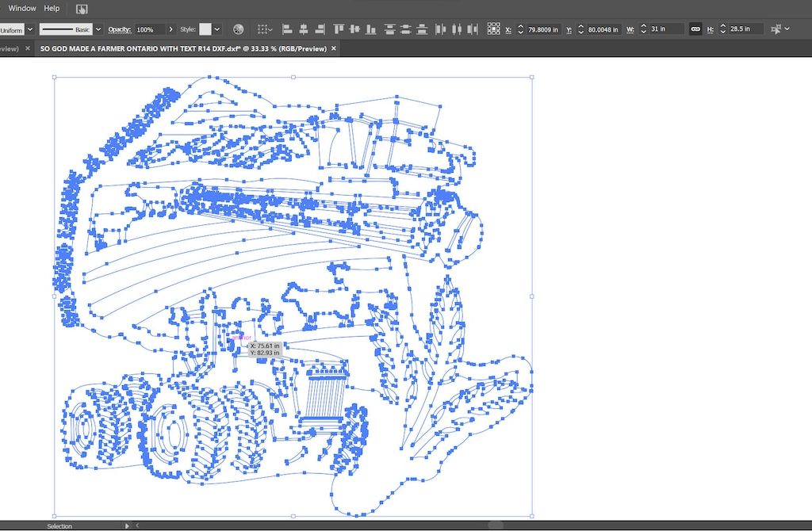The image size is (812, 531).
Task: Open the Window menu
Action: coord(22,8)
